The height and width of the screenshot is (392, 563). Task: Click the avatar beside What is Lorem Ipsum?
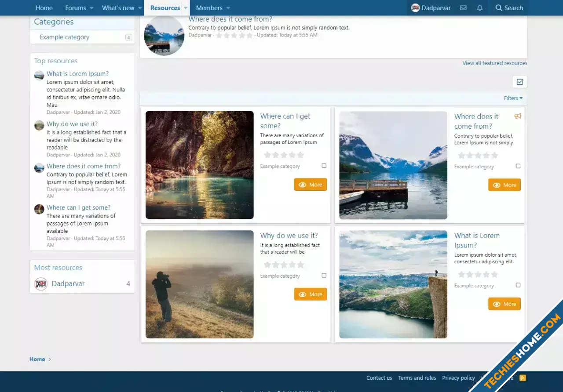tap(39, 75)
